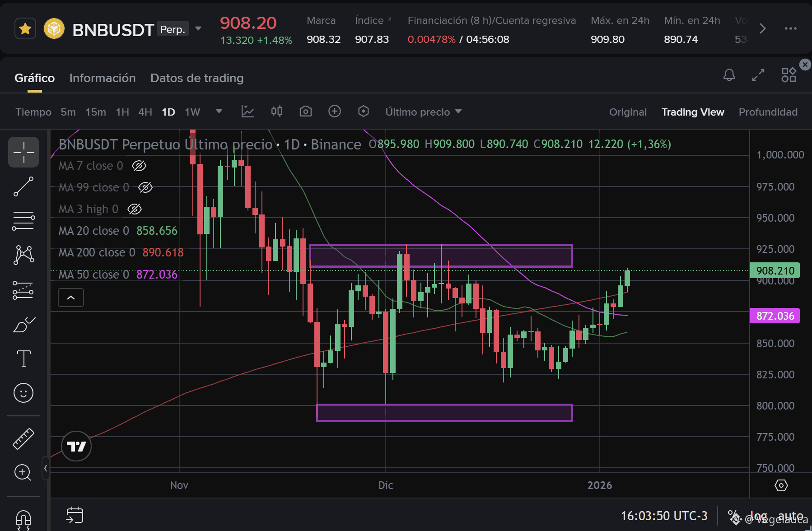Open the three-dot more options menu
This screenshot has height=531, width=812.
791,28
